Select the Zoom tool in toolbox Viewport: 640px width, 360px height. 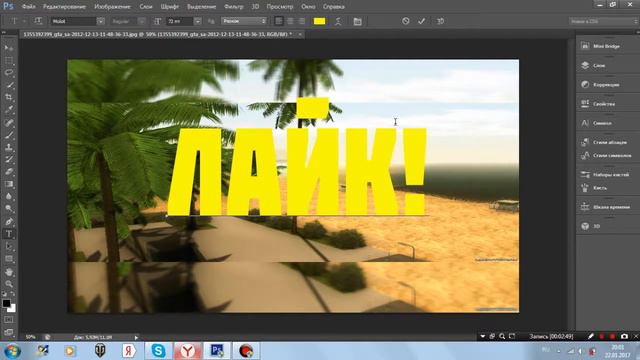[9, 284]
